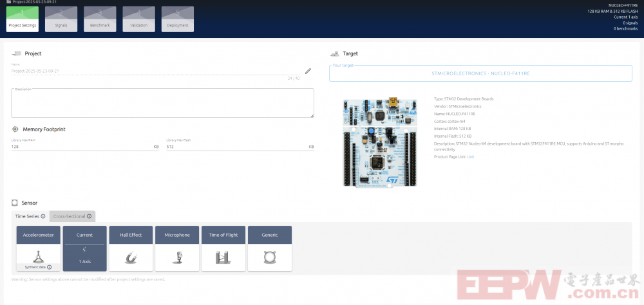Image resolution: width=644 pixels, height=305 pixels.
Task: Click the Library Max RAM field
Action: tap(85, 147)
